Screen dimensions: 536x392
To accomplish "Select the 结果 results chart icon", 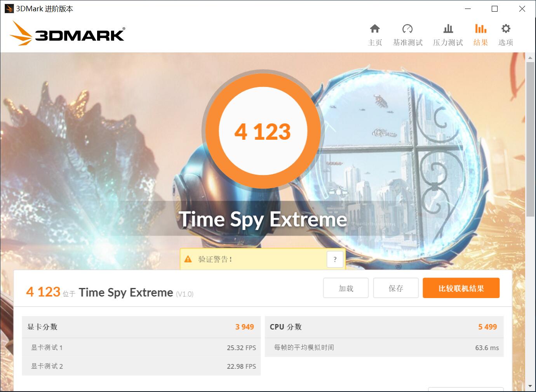I will (480, 29).
